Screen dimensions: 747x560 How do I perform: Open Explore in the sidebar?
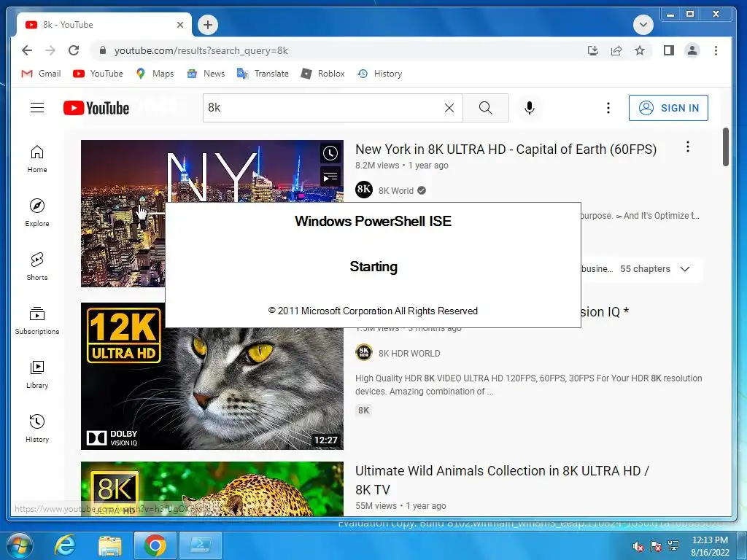[37, 213]
